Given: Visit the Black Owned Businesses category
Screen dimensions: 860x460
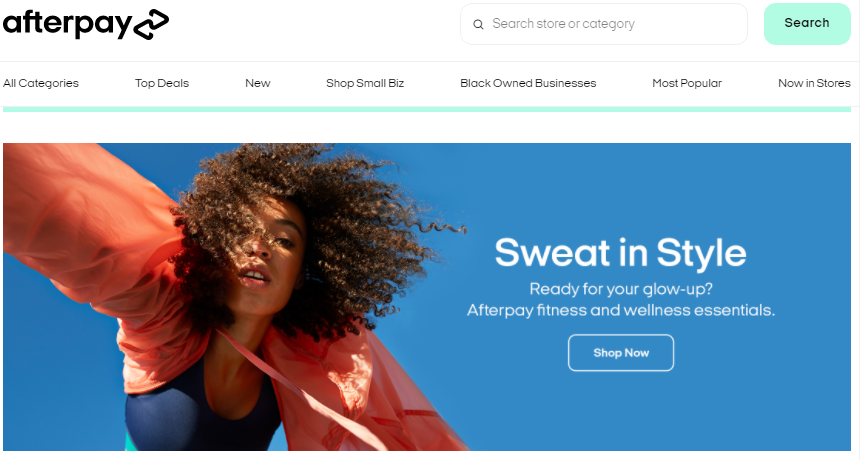Looking at the screenshot, I should pyautogui.click(x=528, y=83).
